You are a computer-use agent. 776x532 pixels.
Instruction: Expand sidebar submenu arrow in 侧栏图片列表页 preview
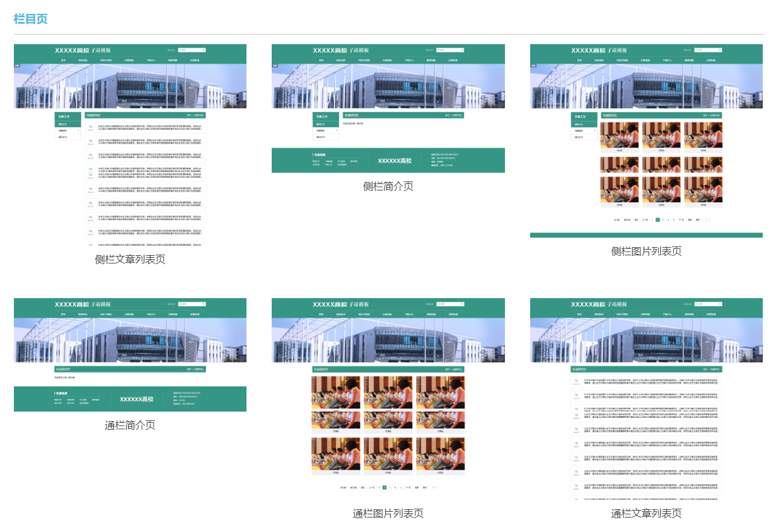coord(594,130)
